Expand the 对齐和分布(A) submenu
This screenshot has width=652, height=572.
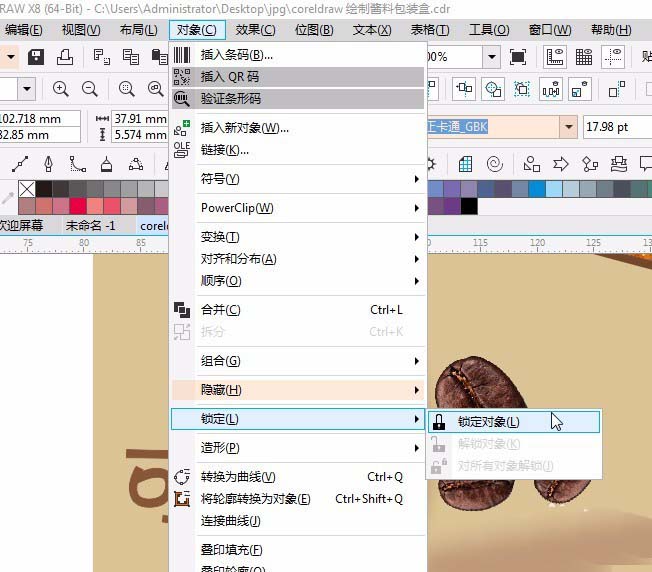(x=310, y=259)
